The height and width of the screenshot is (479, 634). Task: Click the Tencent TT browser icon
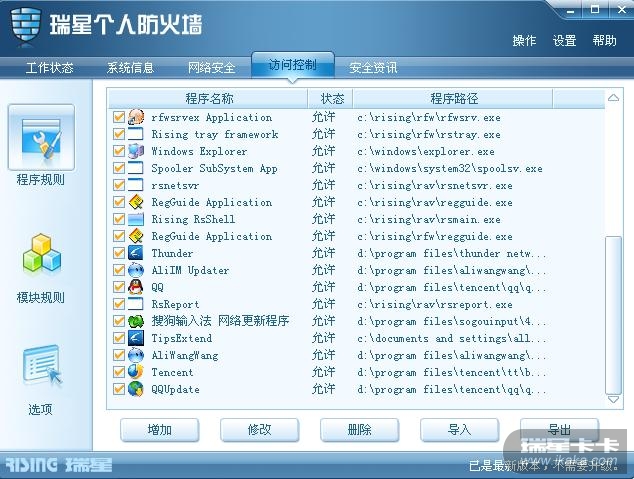click(136, 372)
